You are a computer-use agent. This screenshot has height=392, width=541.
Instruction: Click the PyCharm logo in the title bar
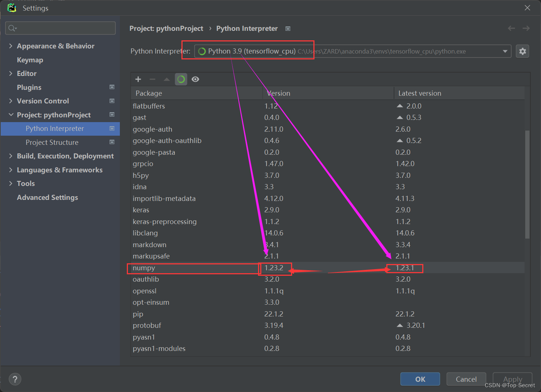[x=12, y=8]
